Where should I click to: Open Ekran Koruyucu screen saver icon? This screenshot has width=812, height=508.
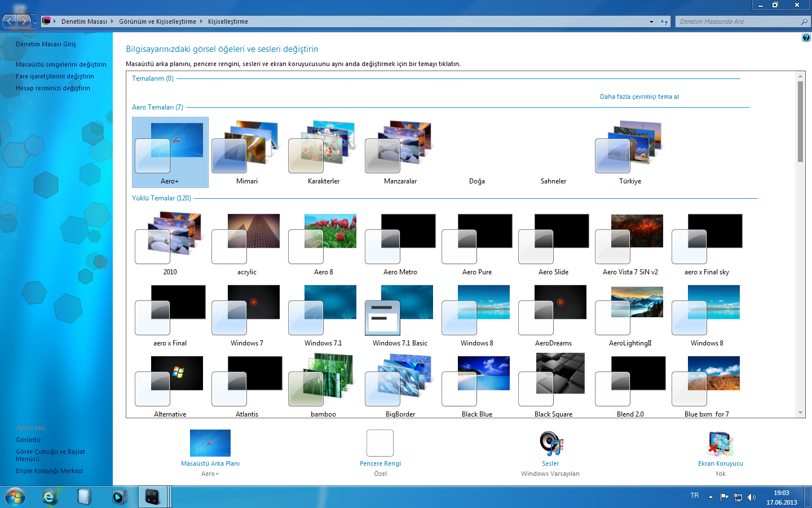[720, 444]
